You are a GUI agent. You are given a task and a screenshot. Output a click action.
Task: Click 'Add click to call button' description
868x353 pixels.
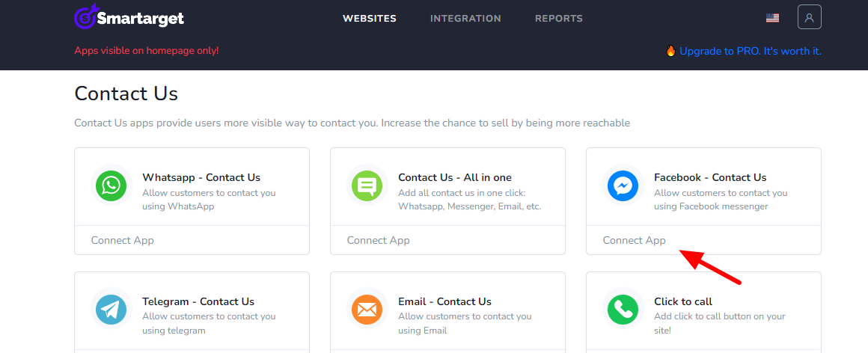pos(720,324)
